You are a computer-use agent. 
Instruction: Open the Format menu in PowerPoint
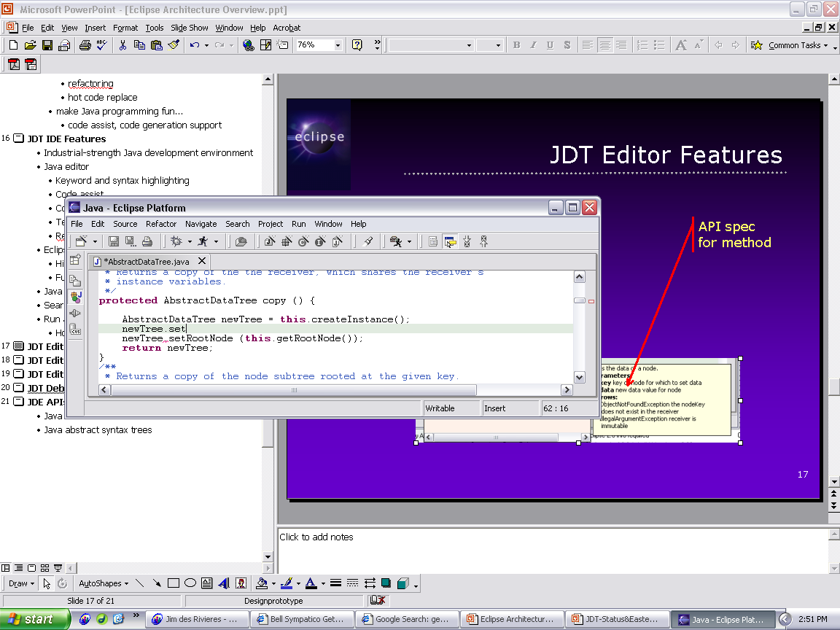coord(125,28)
